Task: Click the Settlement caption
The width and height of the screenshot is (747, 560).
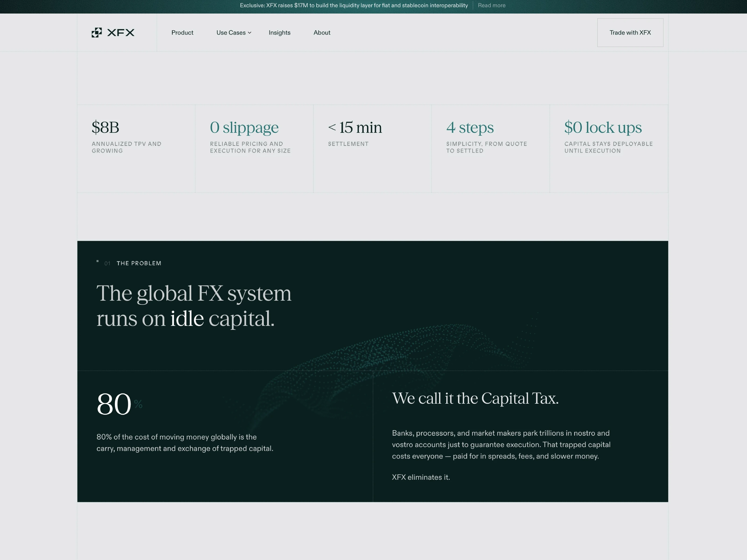Action: pos(348,144)
